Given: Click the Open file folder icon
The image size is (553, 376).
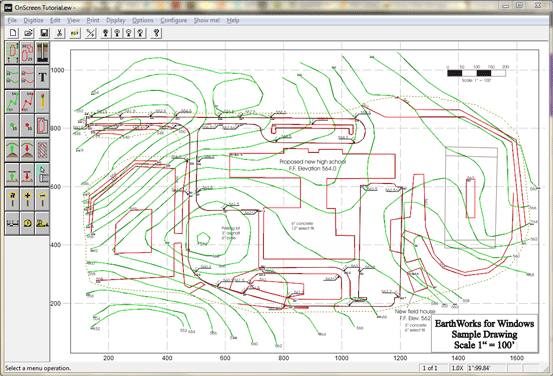Looking at the screenshot, I should pos(29,33).
